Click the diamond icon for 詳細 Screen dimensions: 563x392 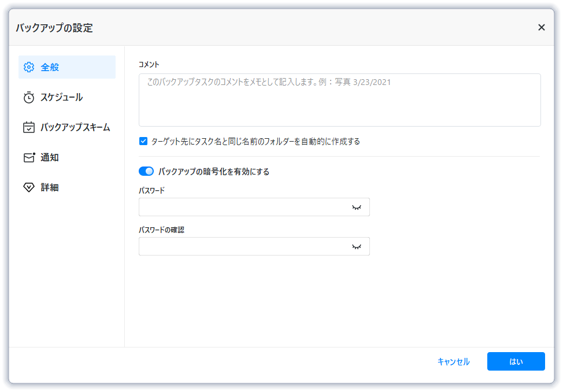(x=29, y=187)
